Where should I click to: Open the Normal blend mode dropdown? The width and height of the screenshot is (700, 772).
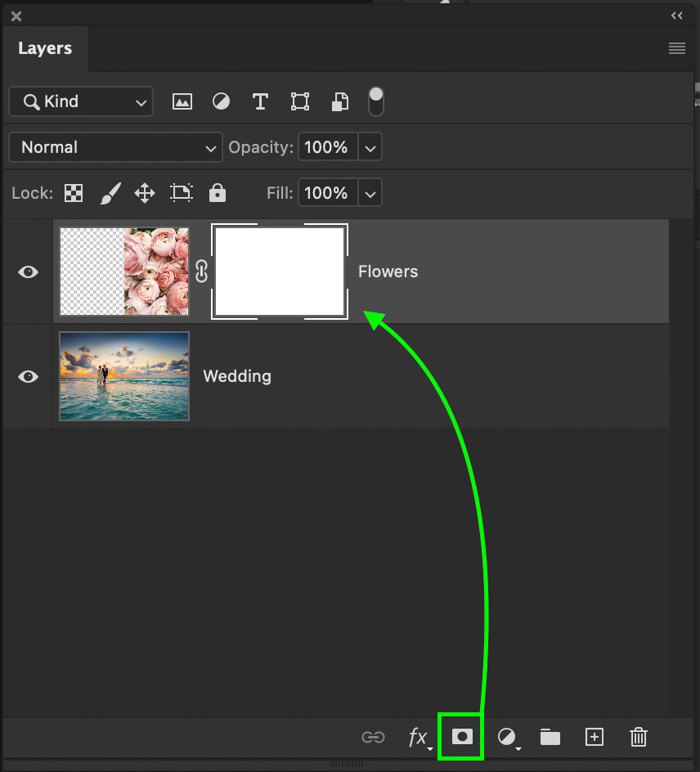point(115,147)
